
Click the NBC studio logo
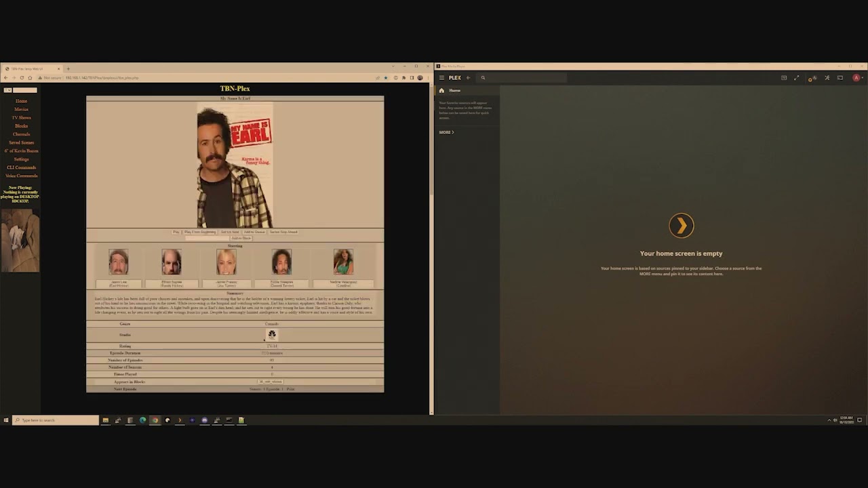[272, 335]
